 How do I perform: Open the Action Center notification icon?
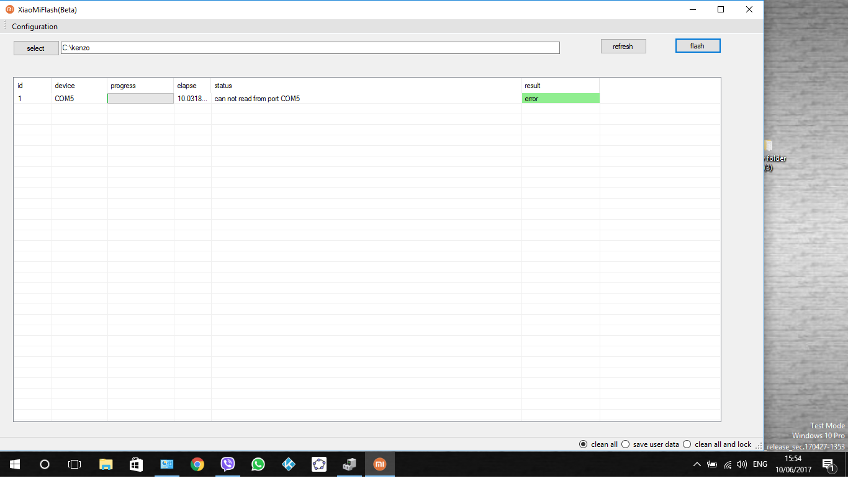828,465
